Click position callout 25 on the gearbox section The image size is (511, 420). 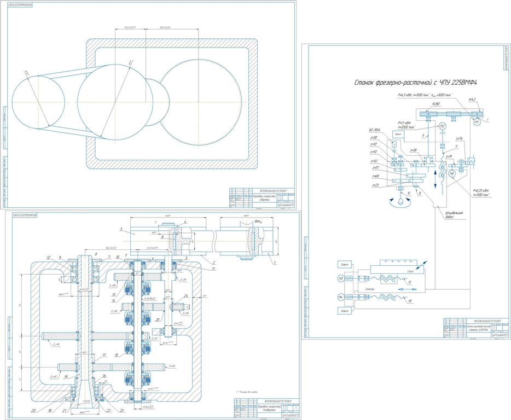(157, 319)
